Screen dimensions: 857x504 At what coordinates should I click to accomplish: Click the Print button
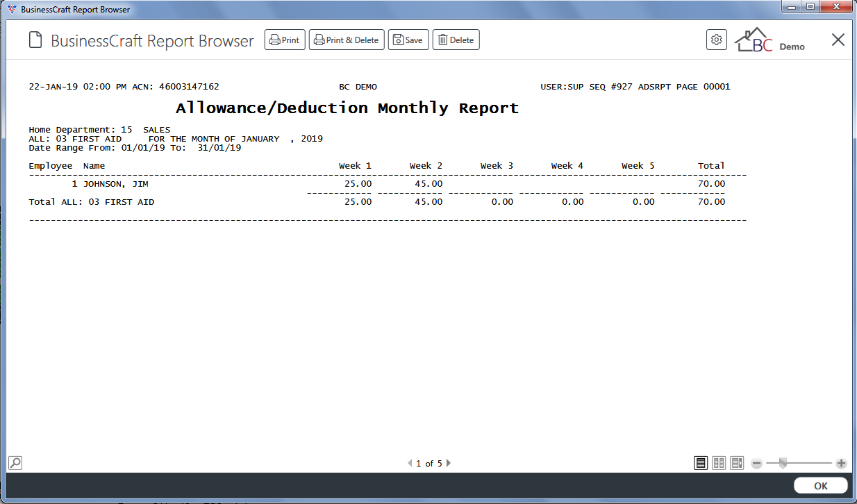coord(285,40)
